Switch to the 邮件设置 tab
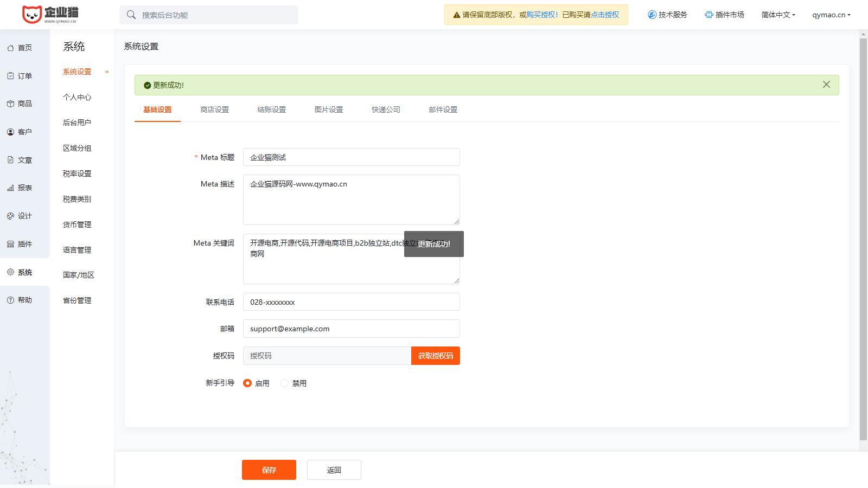The width and height of the screenshot is (868, 488). tap(443, 110)
